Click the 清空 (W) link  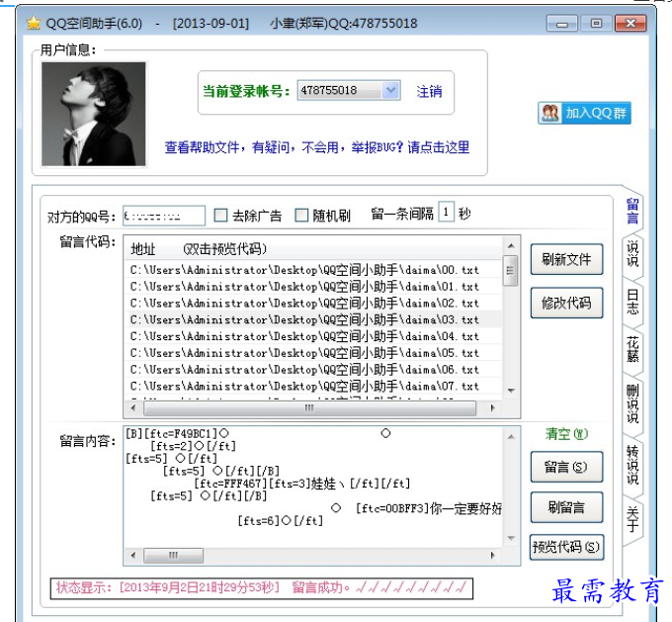(566, 434)
